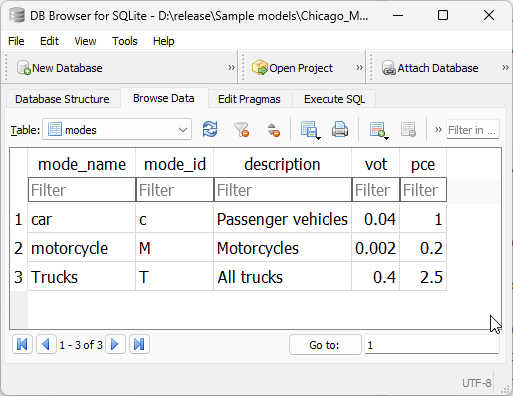Sort by the description column header
The height and width of the screenshot is (396, 513).
point(283,164)
